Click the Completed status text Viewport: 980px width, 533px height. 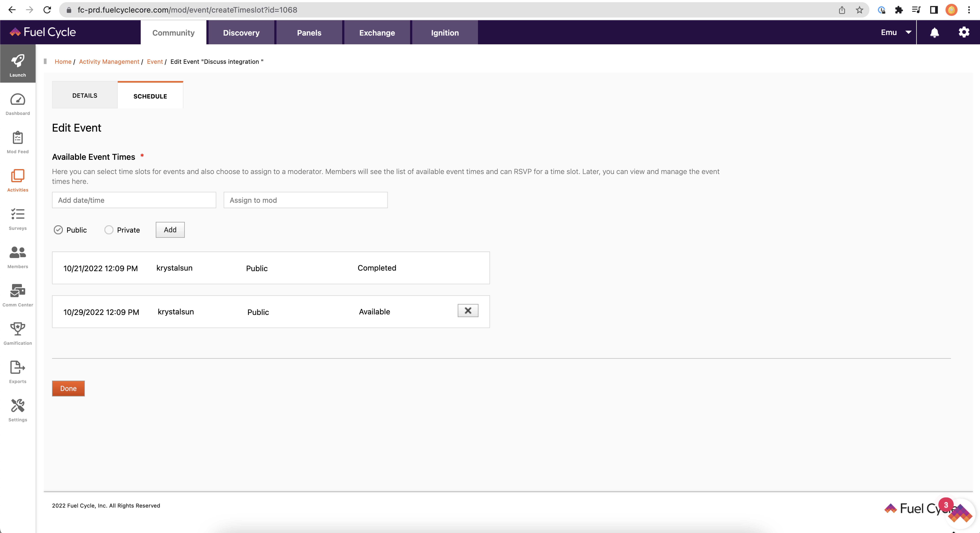tap(377, 268)
